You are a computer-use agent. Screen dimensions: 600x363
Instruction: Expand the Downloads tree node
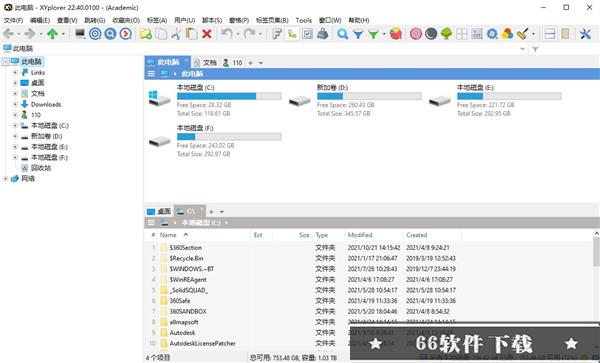click(x=15, y=104)
